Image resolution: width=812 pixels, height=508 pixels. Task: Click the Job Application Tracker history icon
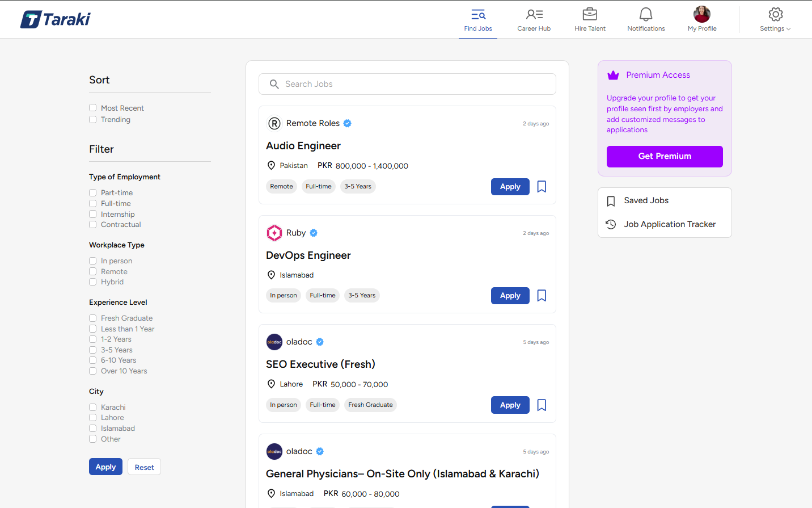(x=611, y=224)
